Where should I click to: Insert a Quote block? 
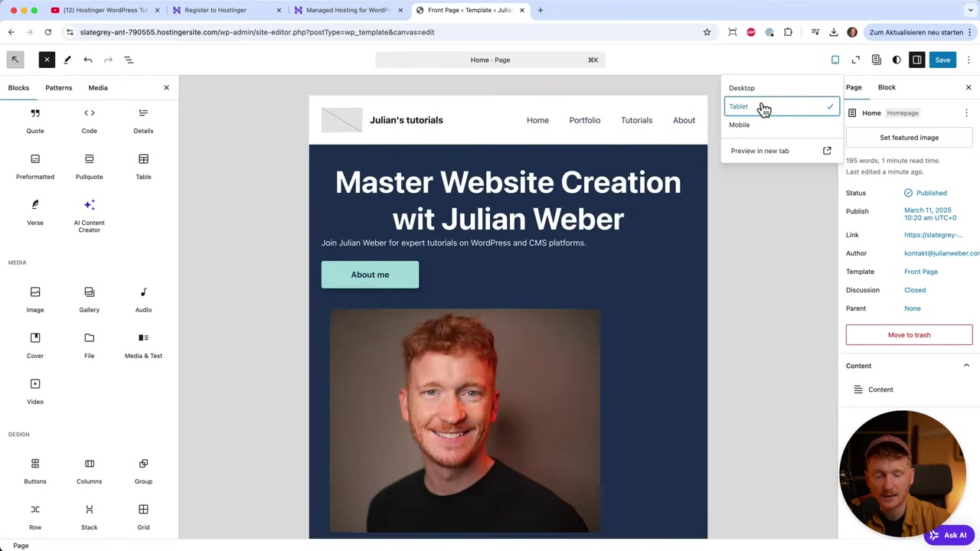point(35,120)
